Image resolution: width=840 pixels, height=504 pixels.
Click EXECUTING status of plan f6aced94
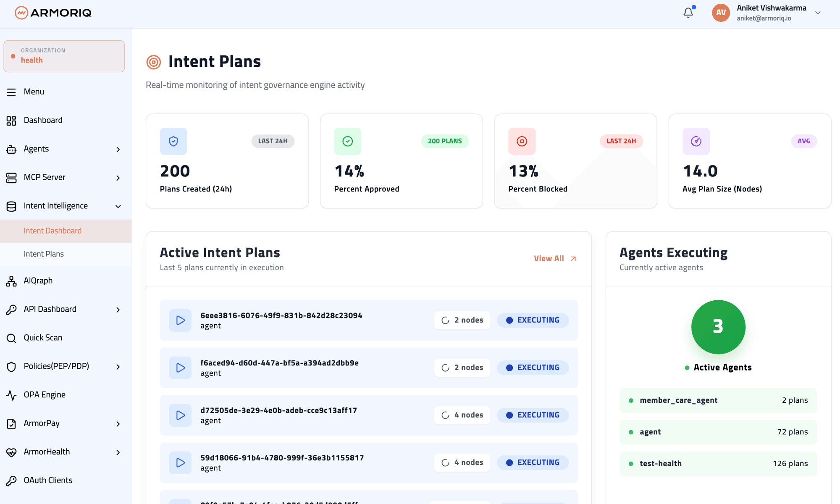(x=533, y=367)
